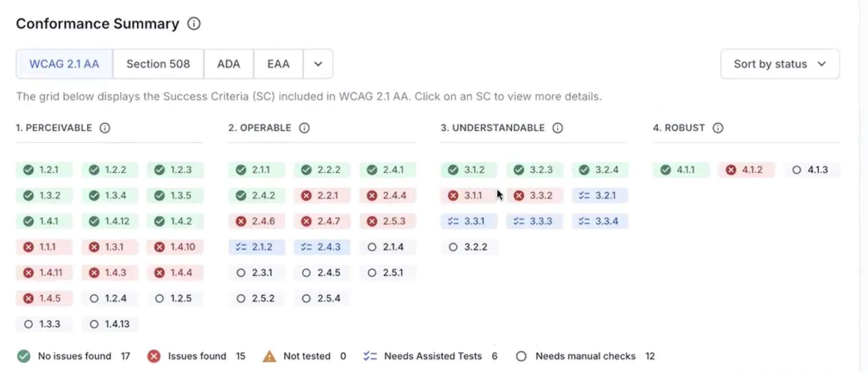Expand the additional standards chevron
Viewport: 868px width, 373px height.
click(318, 64)
